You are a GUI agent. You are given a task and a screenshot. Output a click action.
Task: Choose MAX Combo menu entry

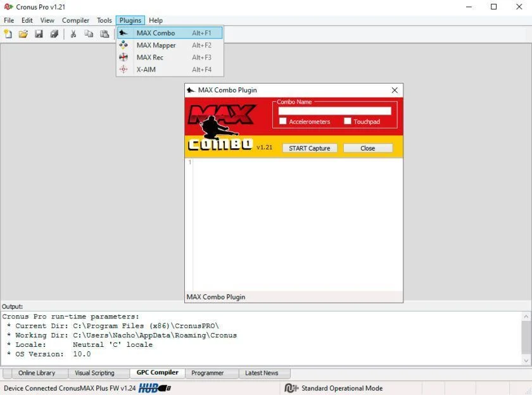pos(170,33)
